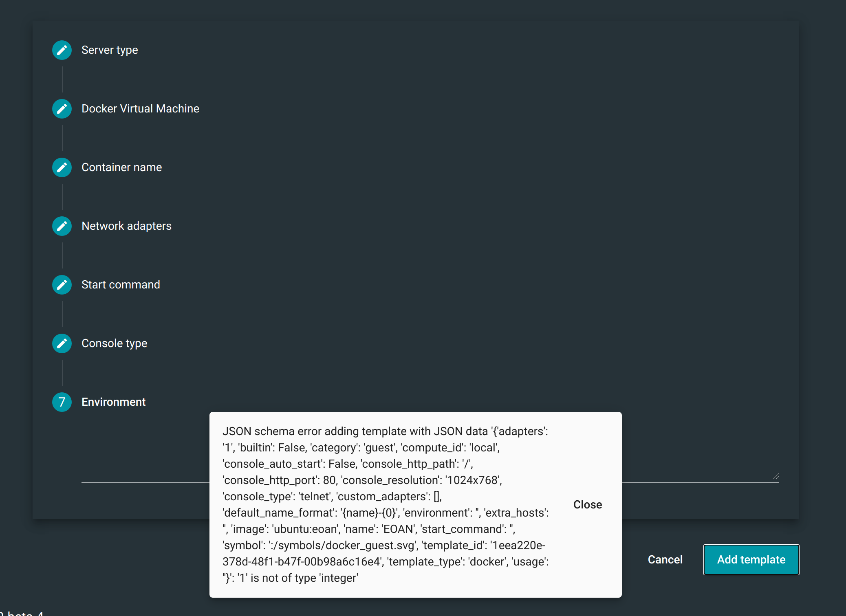Select the Environment step label
Image resolution: width=846 pixels, height=616 pixels.
tap(113, 402)
